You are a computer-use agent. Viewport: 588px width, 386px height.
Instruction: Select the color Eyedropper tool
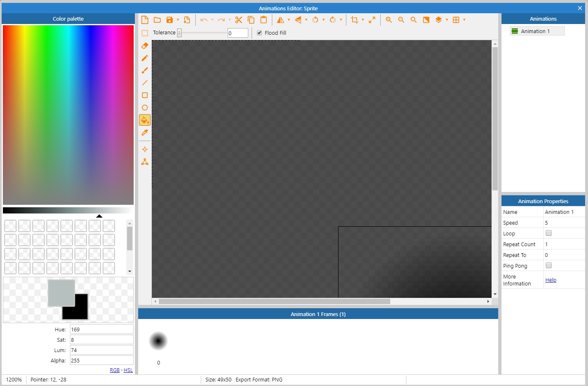145,132
